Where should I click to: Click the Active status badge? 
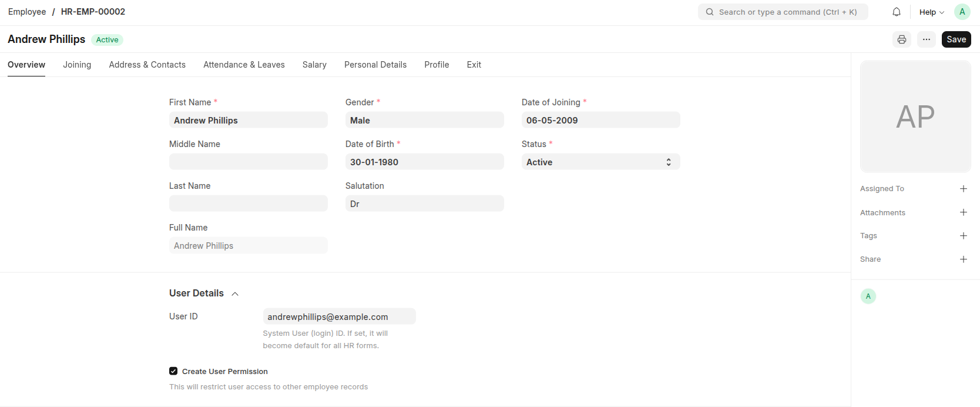coord(108,39)
